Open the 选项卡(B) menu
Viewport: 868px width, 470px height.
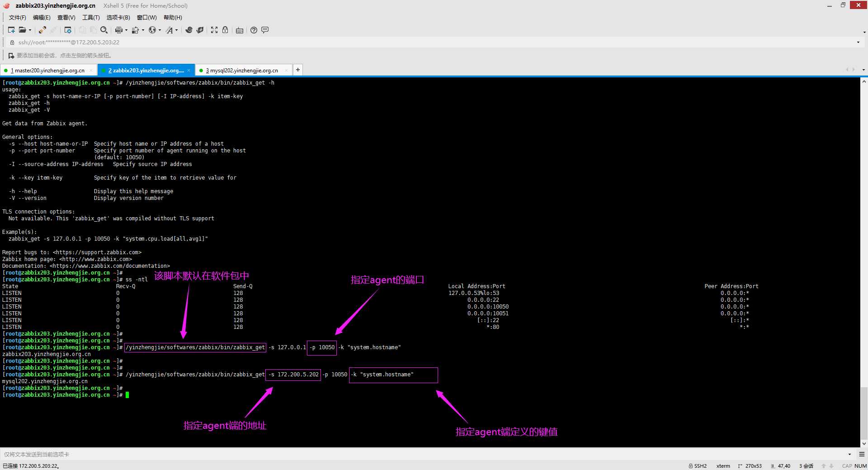[118, 18]
